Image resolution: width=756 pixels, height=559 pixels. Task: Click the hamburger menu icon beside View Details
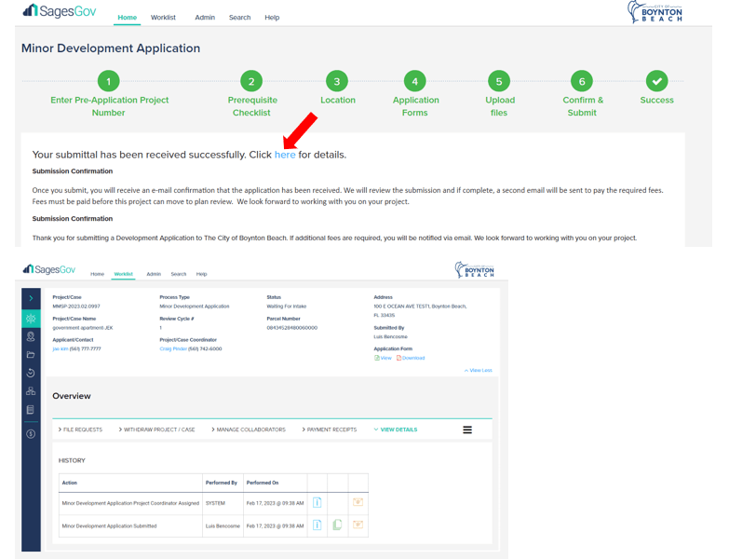click(467, 429)
